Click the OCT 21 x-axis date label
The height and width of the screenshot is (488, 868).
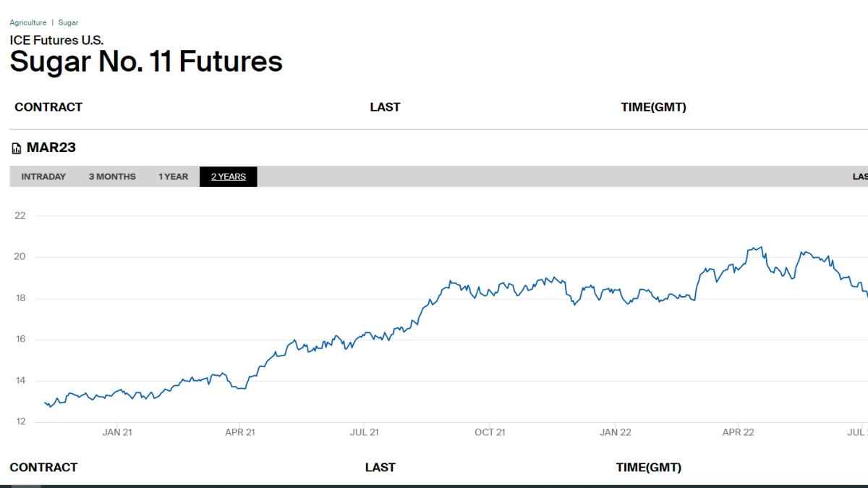(x=490, y=432)
